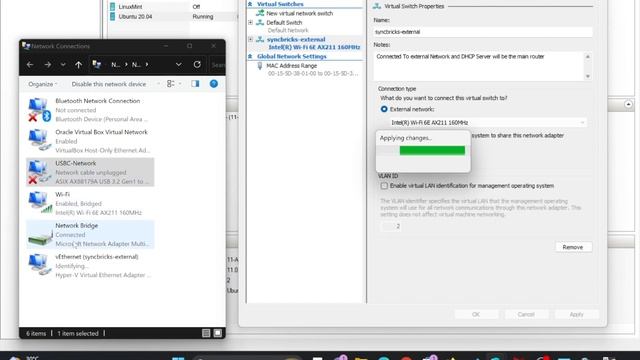Image resolution: width=640 pixels, height=360 pixels.
Task: Open the network adapter dropdown
Action: 488,122
